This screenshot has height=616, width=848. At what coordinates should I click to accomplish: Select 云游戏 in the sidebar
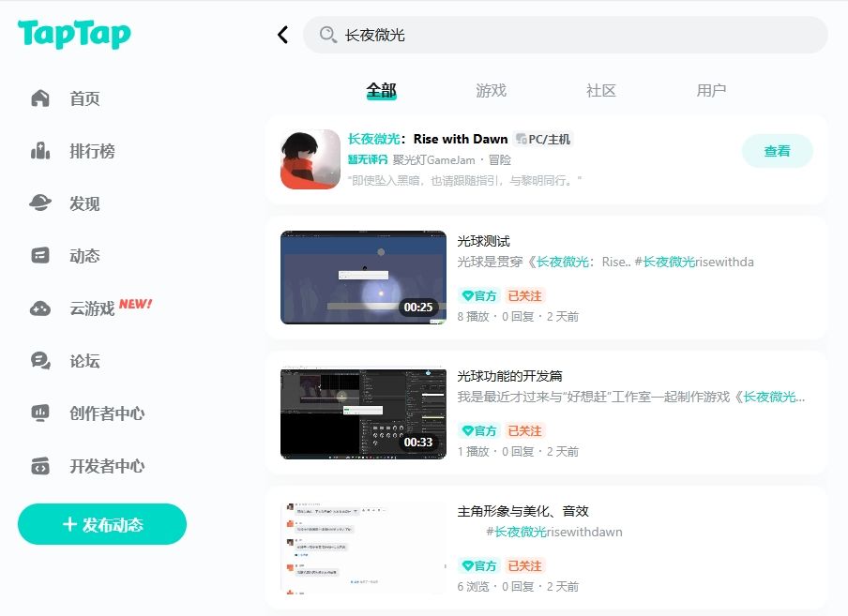(92, 308)
